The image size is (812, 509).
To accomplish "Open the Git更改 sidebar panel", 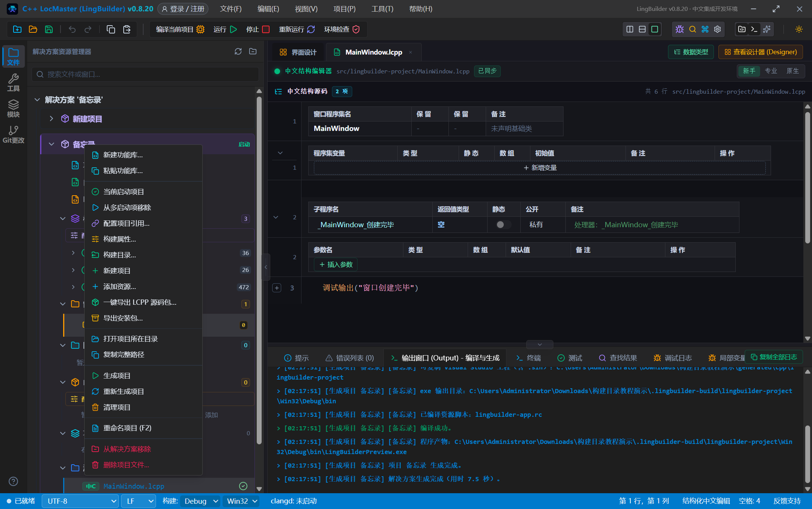I will coord(14,134).
